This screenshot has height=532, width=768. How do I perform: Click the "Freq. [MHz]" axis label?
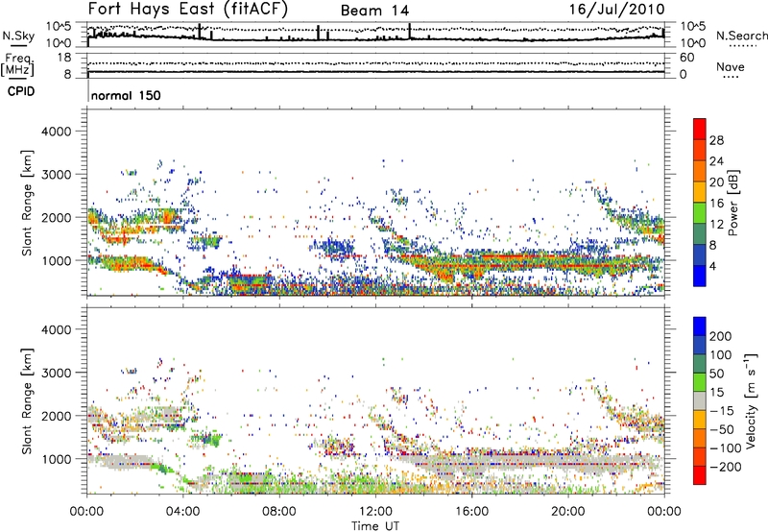(17, 65)
